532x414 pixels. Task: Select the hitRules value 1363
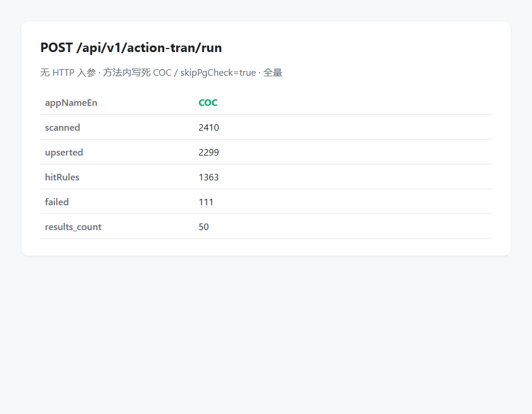209,177
